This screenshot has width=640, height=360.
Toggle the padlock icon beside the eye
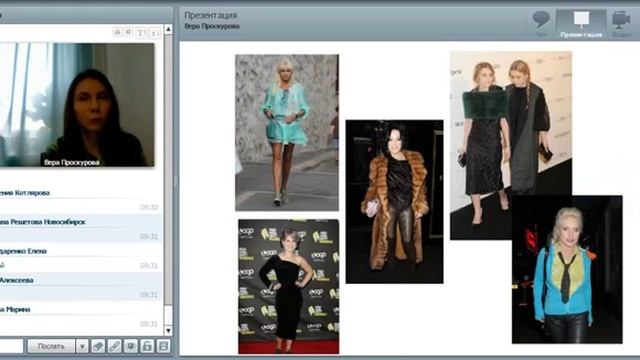pos(147,346)
